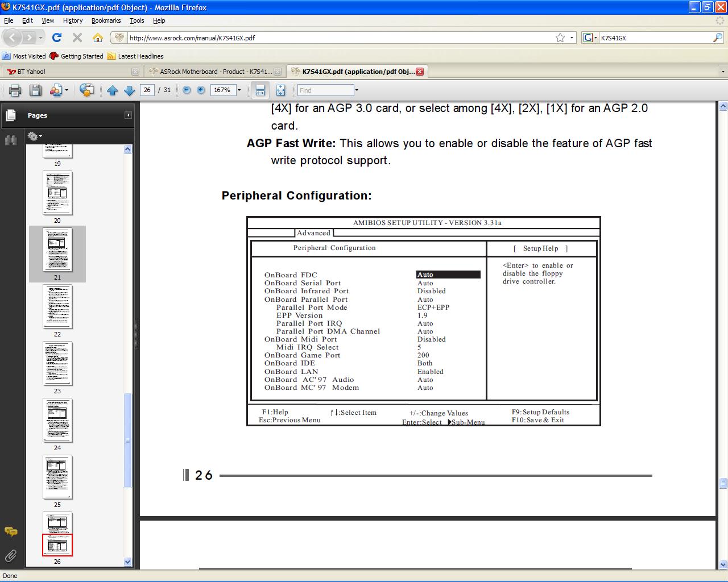The height and width of the screenshot is (582, 728).
Task: Go forward in Firefox history
Action: click(x=29, y=38)
